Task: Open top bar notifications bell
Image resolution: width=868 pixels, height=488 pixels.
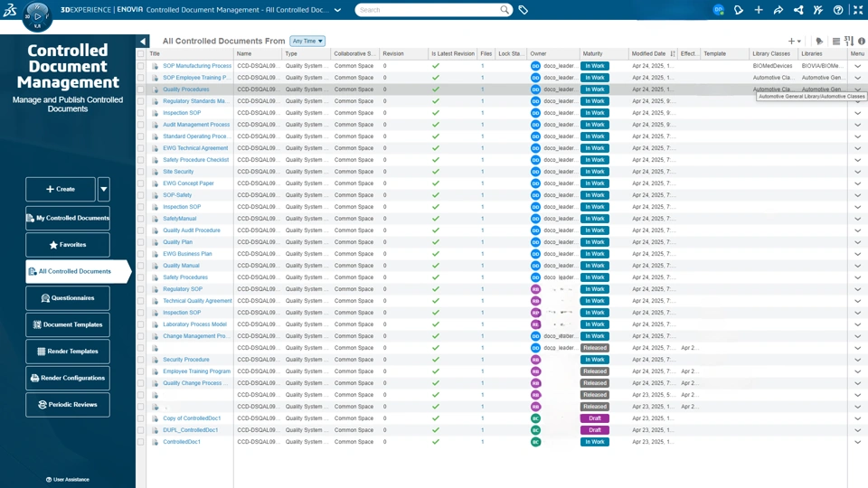Action: point(739,10)
